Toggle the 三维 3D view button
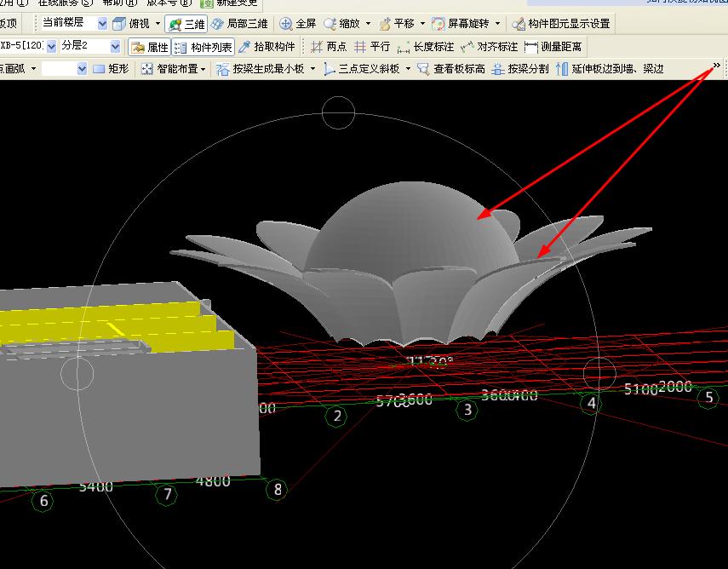 186,24
